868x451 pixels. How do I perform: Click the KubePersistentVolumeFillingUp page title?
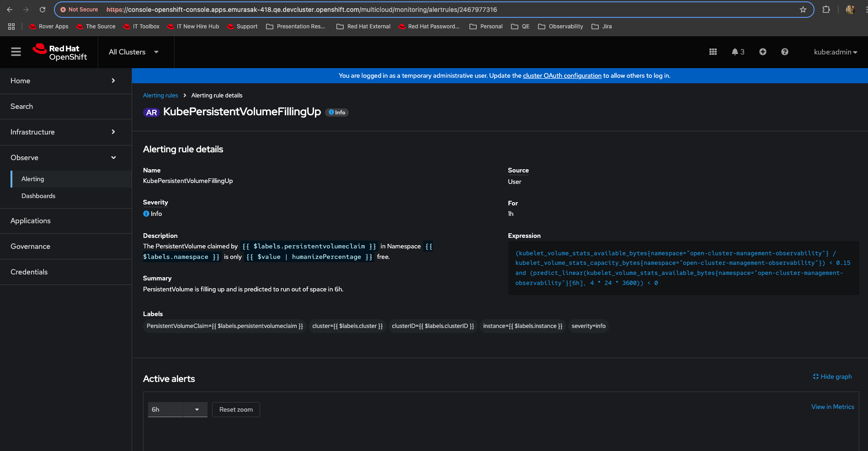click(x=242, y=112)
